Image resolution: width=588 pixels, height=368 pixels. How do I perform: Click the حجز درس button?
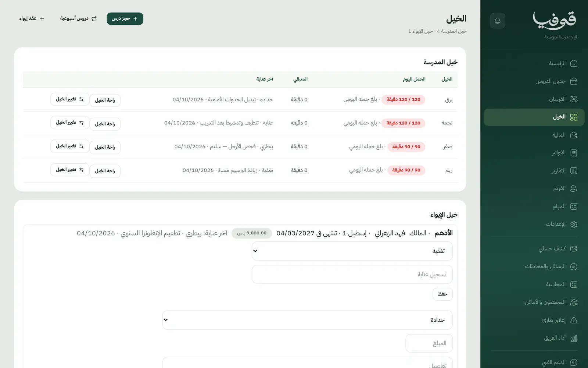(x=125, y=19)
